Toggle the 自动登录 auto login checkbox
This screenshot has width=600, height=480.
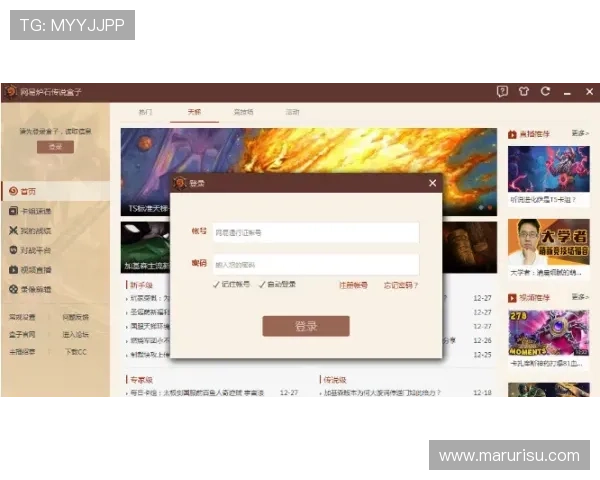[262, 284]
